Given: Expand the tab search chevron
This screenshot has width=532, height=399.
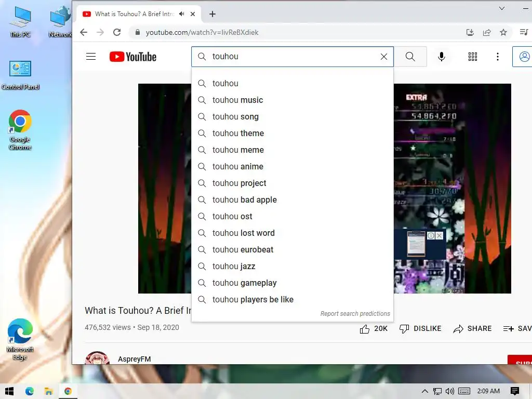Looking at the screenshot, I should (502, 8).
